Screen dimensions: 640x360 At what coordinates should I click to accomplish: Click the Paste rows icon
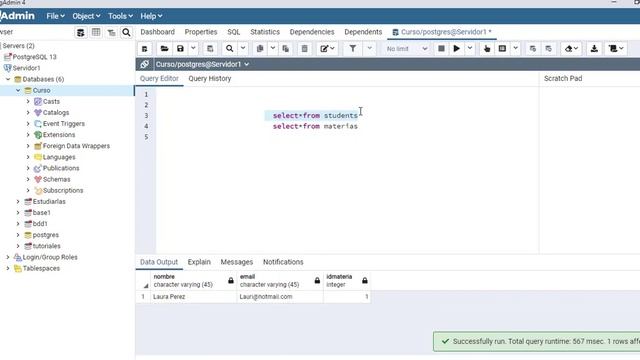pyautogui.click(x=286, y=49)
